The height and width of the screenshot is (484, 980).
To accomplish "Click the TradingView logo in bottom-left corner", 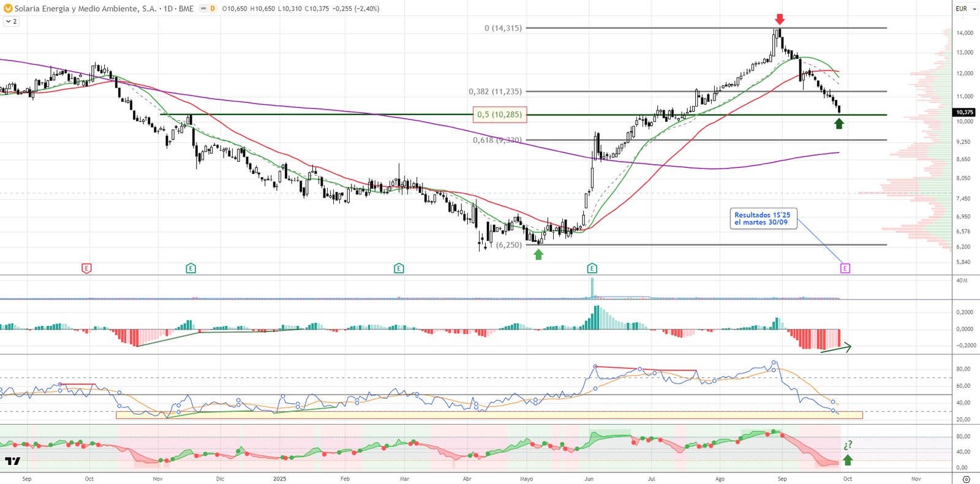I will (x=12, y=461).
